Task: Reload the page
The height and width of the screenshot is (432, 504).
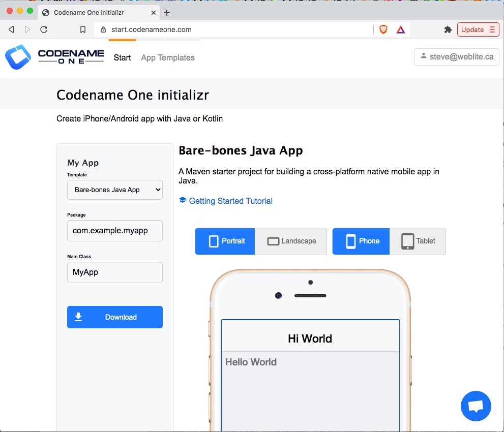Action: coord(44,29)
